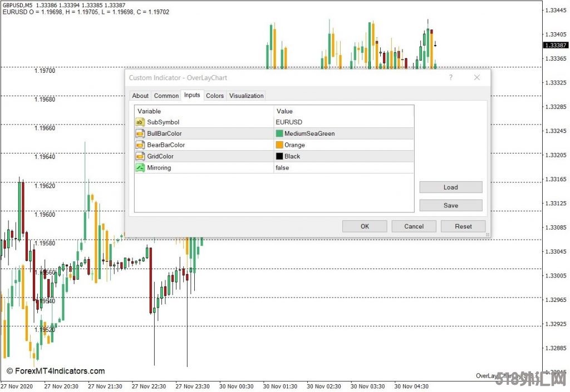Switch to the Common tab
Image resolution: width=570 pixels, height=392 pixels.
(166, 96)
